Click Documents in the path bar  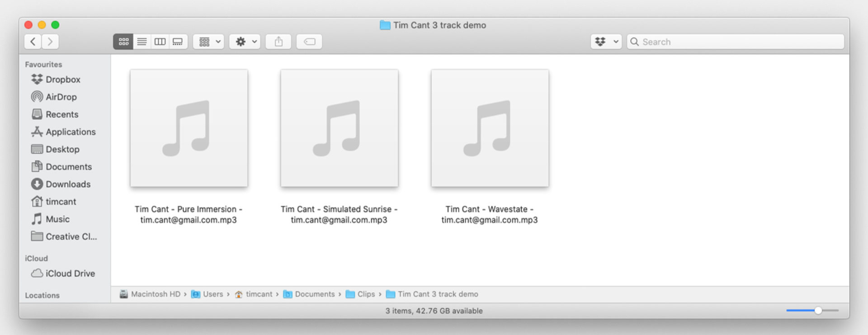(x=315, y=294)
